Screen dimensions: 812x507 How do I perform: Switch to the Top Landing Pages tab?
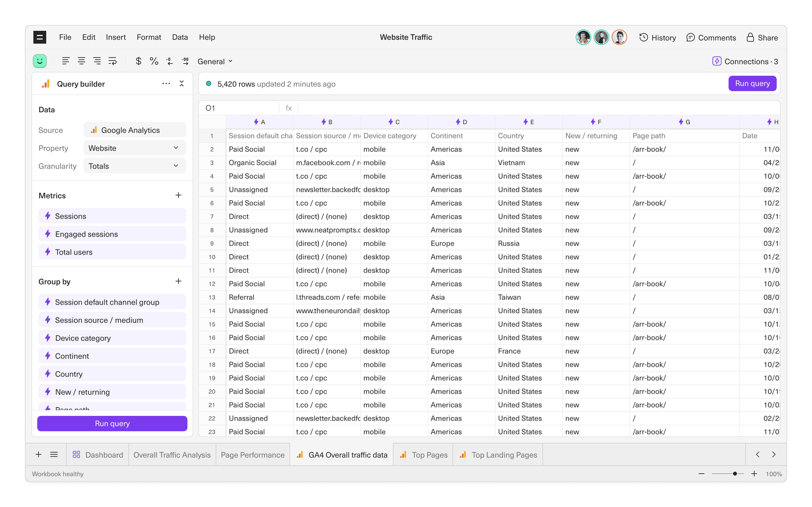pyautogui.click(x=498, y=454)
